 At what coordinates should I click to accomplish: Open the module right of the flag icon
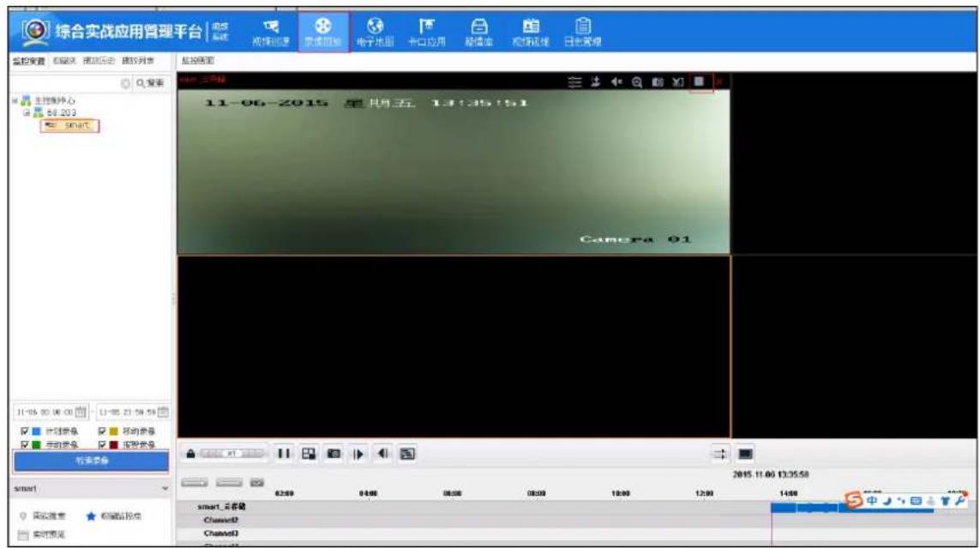(x=478, y=33)
